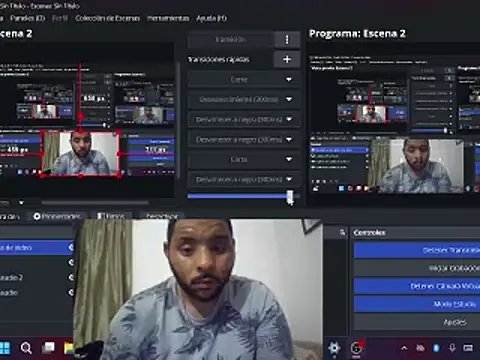Open the Herramientas menu
This screenshot has width=480, height=360.
click(x=168, y=18)
